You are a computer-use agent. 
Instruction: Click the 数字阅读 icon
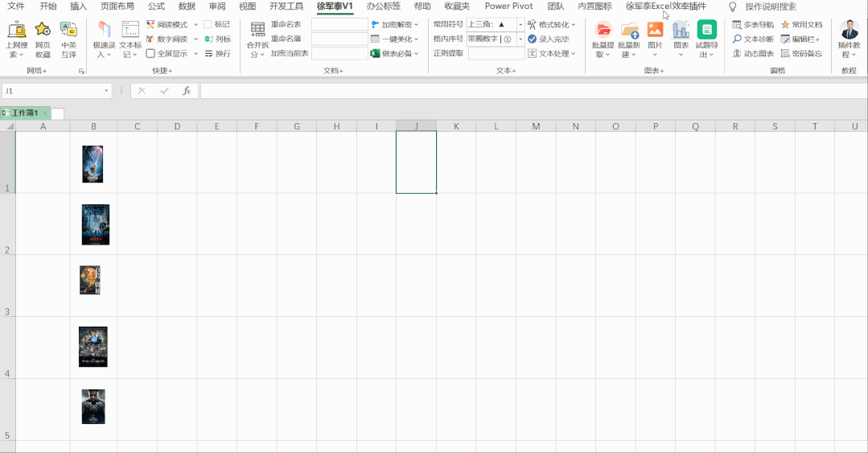point(150,39)
